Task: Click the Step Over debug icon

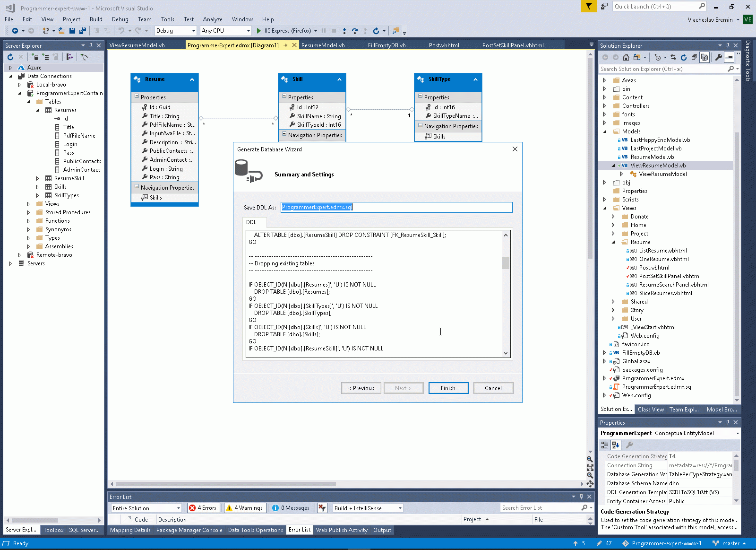Action: click(x=355, y=31)
